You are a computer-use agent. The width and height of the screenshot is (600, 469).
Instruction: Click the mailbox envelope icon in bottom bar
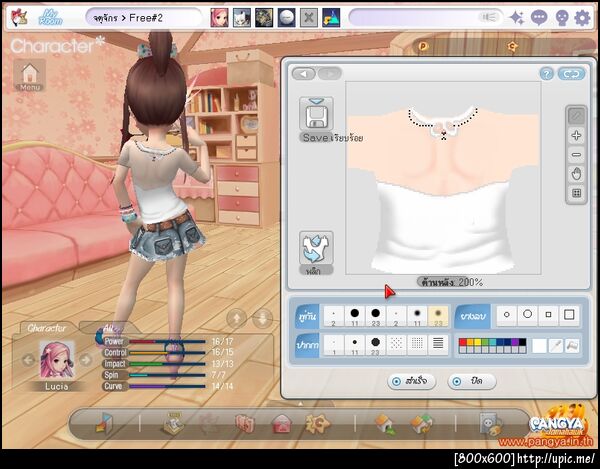282,424
